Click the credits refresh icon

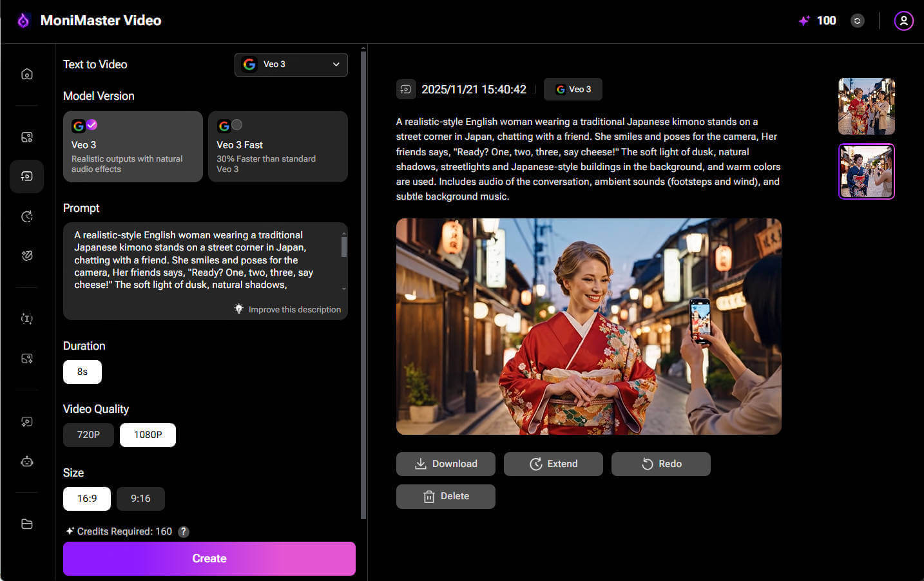[x=857, y=21]
